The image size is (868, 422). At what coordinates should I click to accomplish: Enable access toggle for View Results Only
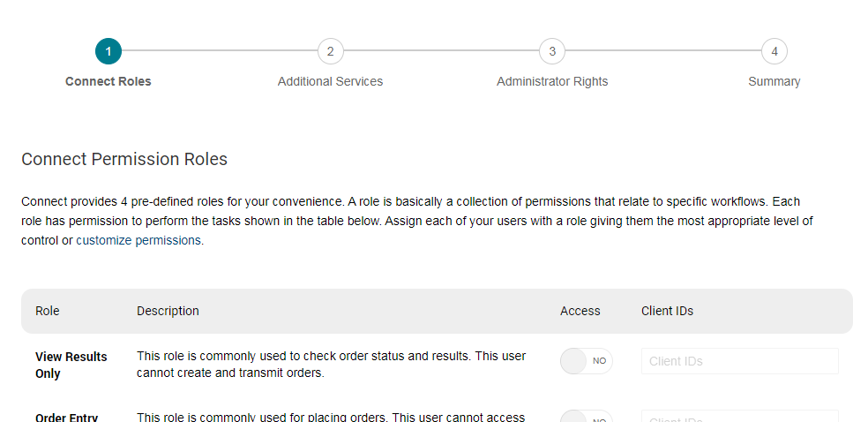(586, 361)
